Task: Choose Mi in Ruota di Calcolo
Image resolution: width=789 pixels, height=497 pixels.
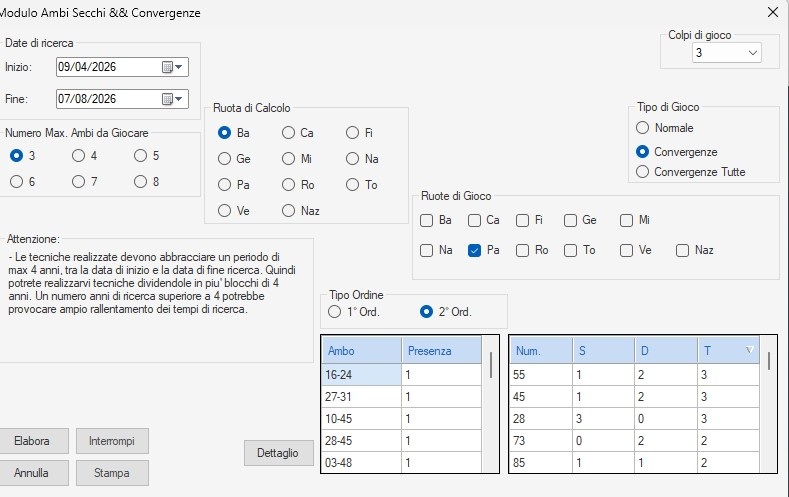Action: (x=288, y=159)
